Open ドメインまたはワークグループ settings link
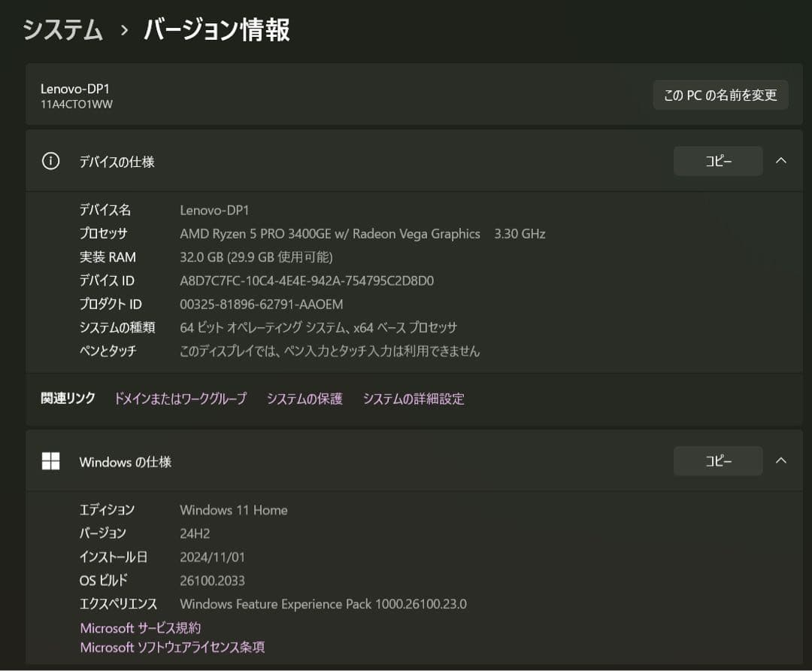The width and height of the screenshot is (812, 671). click(180, 399)
